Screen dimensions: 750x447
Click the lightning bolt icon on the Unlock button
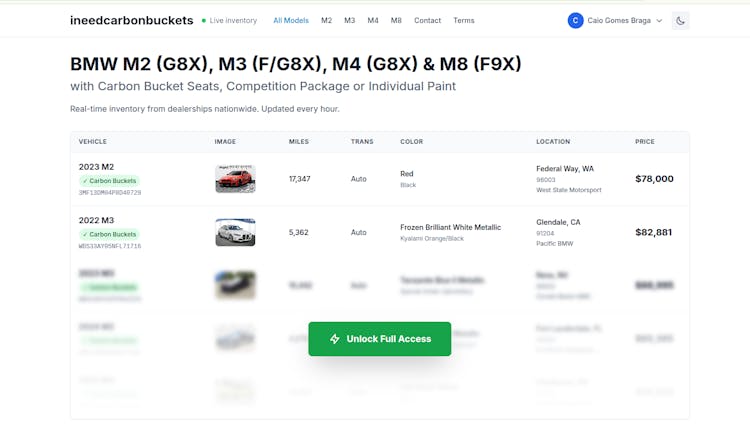tap(335, 339)
